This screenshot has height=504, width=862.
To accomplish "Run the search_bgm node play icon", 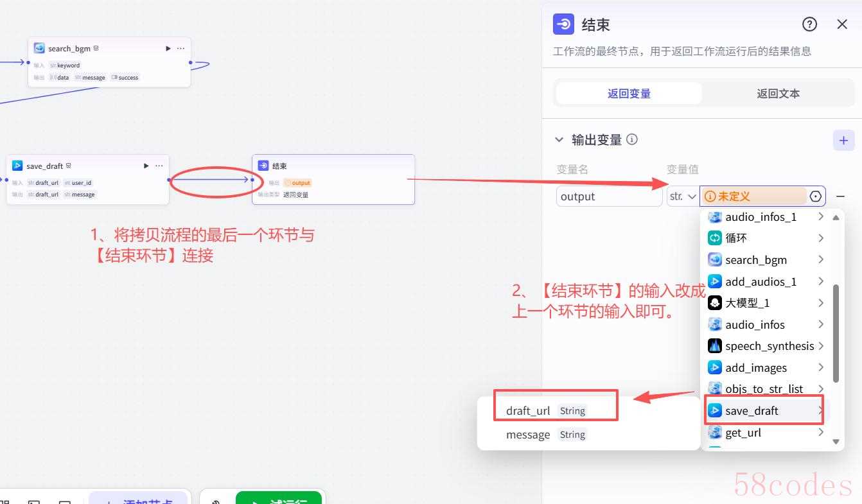I will (168, 48).
